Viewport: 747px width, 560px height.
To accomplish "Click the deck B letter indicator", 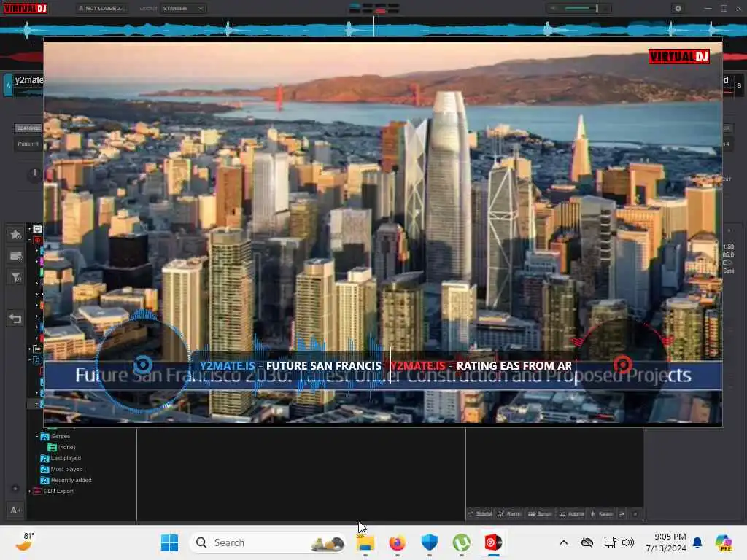I will tap(739, 85).
